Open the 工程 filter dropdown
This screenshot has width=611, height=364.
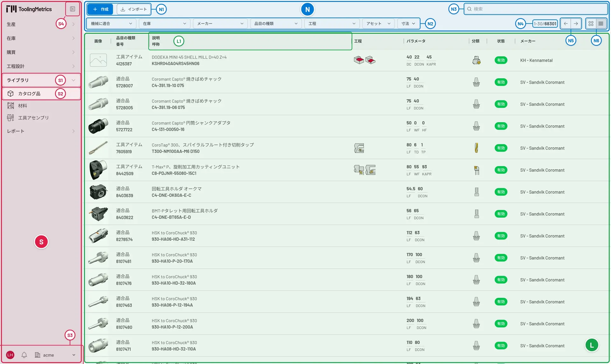click(x=332, y=24)
